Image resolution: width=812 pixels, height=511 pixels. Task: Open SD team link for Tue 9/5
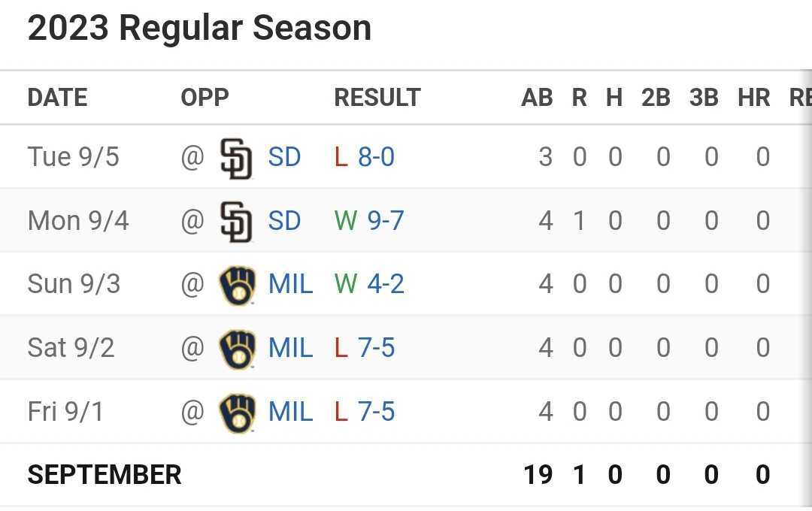pos(284,158)
